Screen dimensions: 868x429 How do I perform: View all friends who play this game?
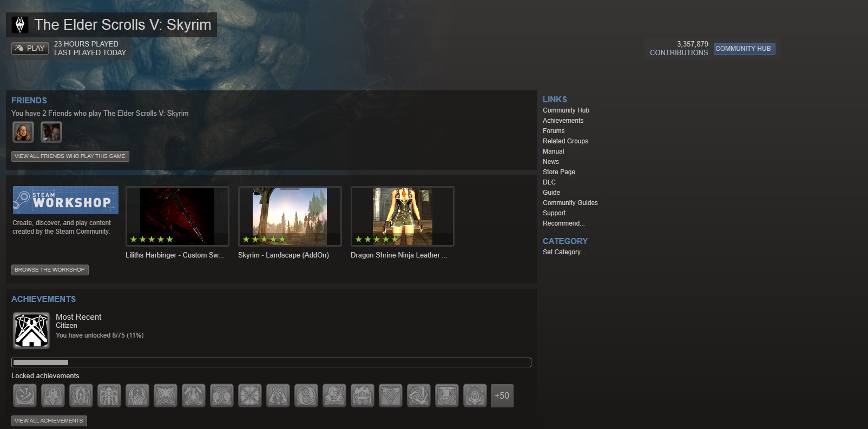pos(70,156)
